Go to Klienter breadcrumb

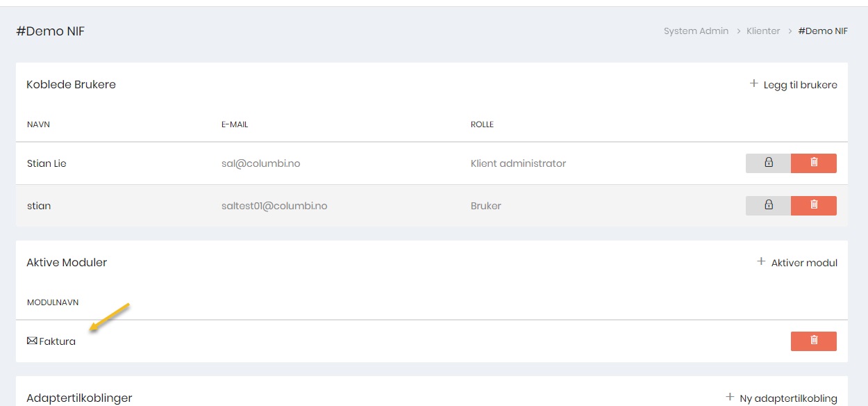point(763,31)
